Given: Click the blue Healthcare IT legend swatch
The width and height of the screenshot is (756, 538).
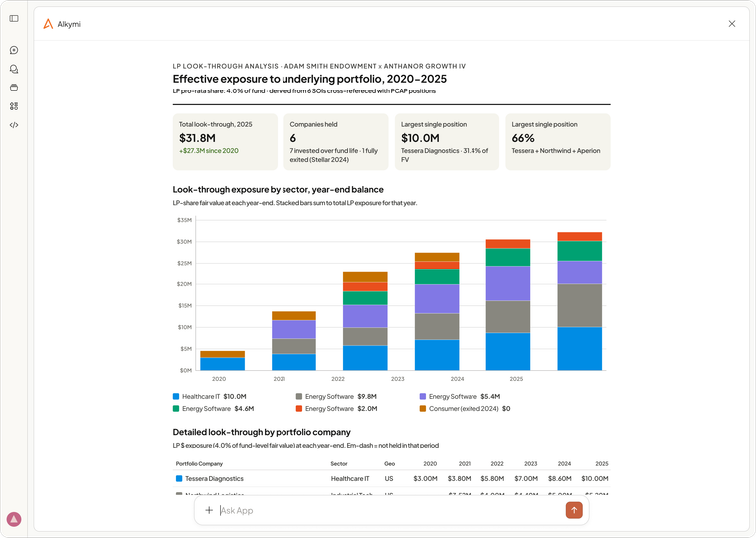Looking at the screenshot, I should coord(176,396).
